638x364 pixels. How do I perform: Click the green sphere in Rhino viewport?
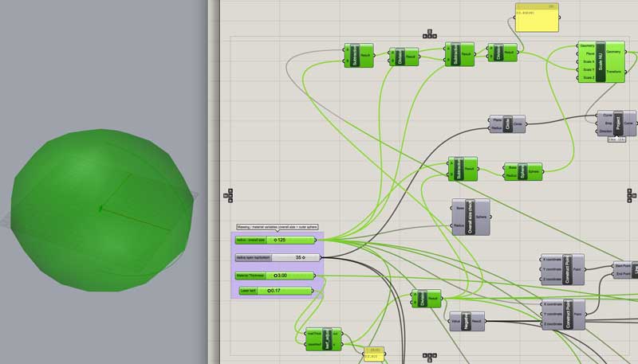pos(102,210)
